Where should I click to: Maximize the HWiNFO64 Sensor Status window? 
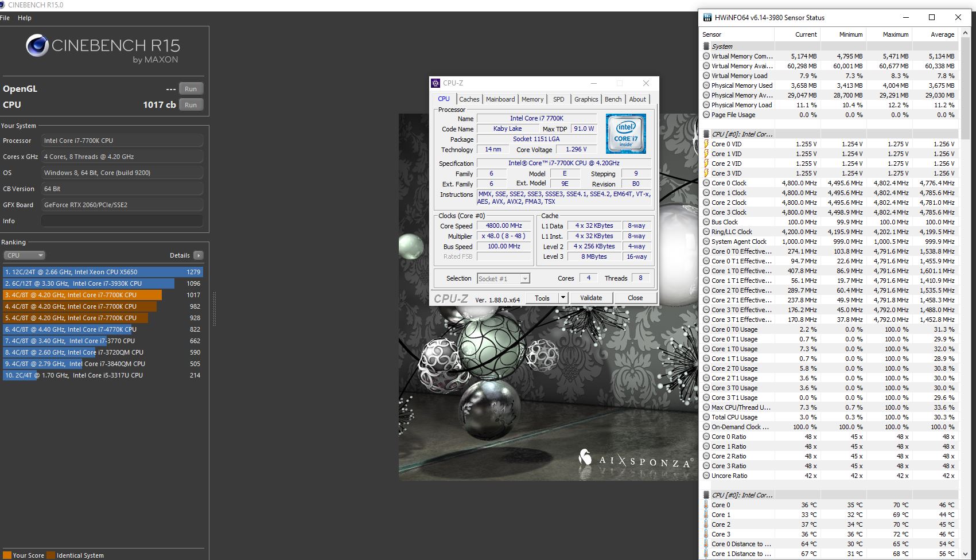tap(932, 18)
